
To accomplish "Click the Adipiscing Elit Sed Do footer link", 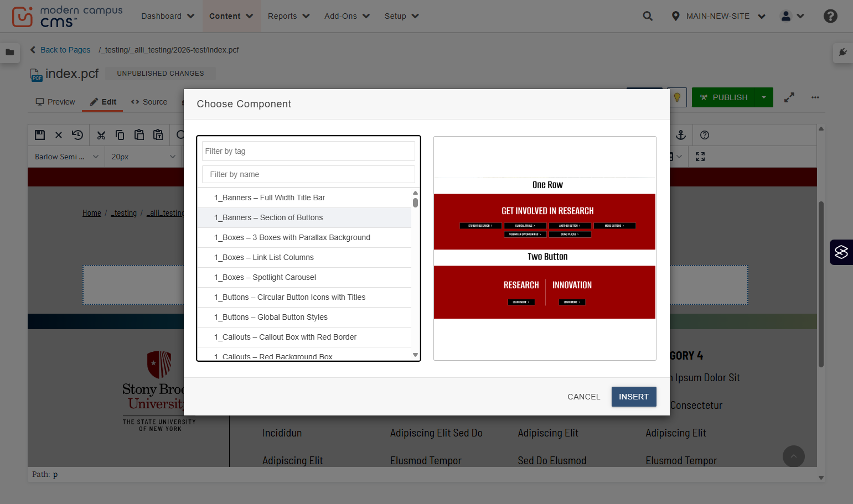I will tap(436, 433).
